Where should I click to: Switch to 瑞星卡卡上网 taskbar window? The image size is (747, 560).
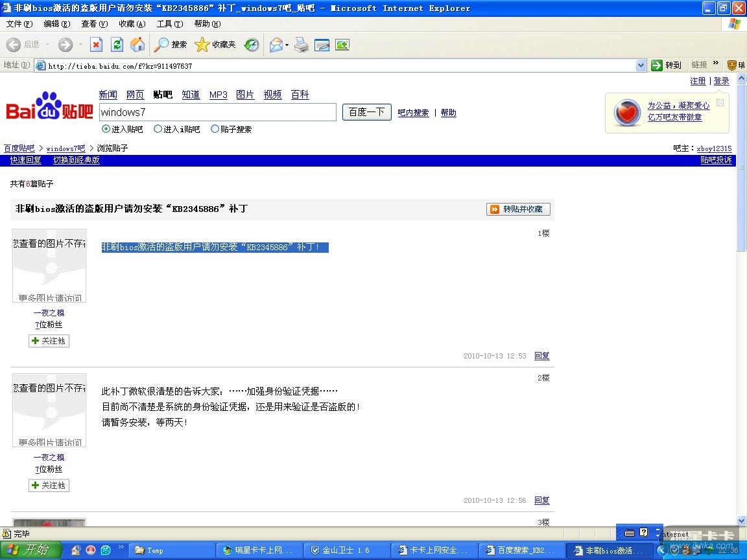(259, 550)
